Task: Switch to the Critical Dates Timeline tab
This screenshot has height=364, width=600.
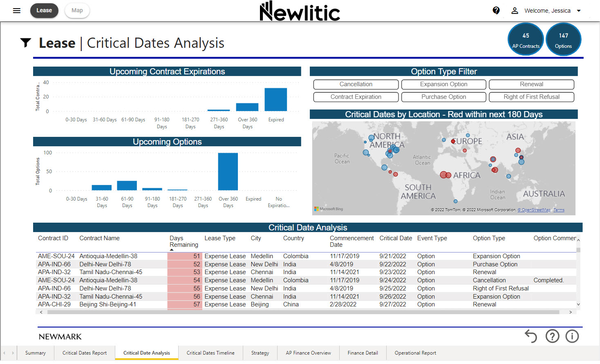Action: click(210, 353)
